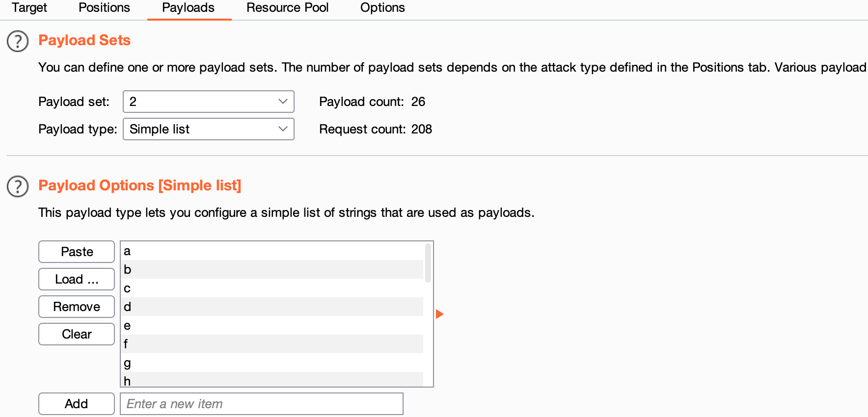
Task: Click the Load ... button
Action: click(77, 279)
